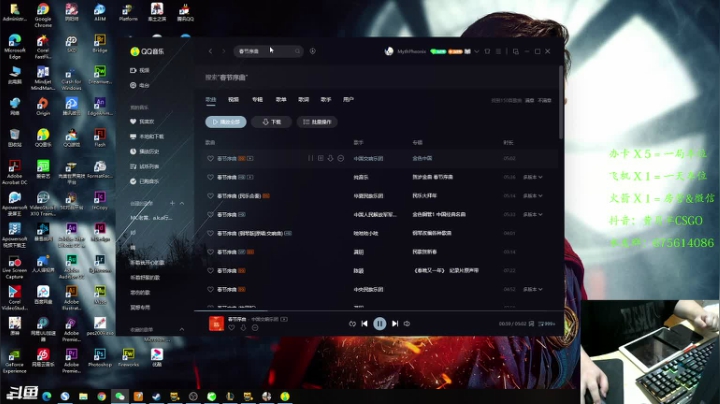Open more options for the playing song

click(255, 328)
